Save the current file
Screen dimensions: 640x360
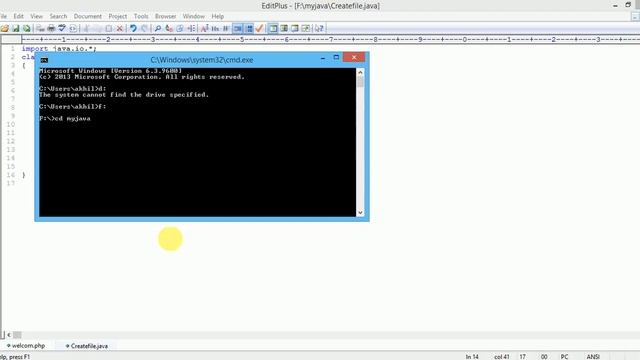click(16, 28)
